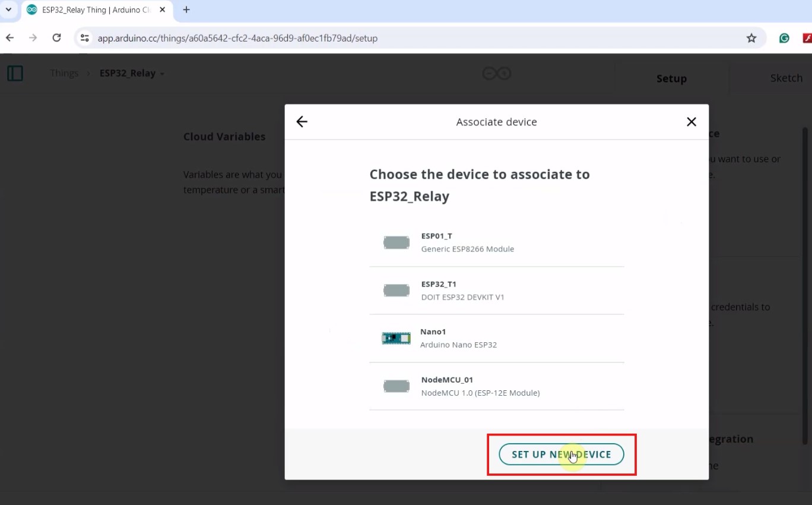Image resolution: width=812 pixels, height=505 pixels.
Task: Open the Things breadcrumb link
Action: 64,73
